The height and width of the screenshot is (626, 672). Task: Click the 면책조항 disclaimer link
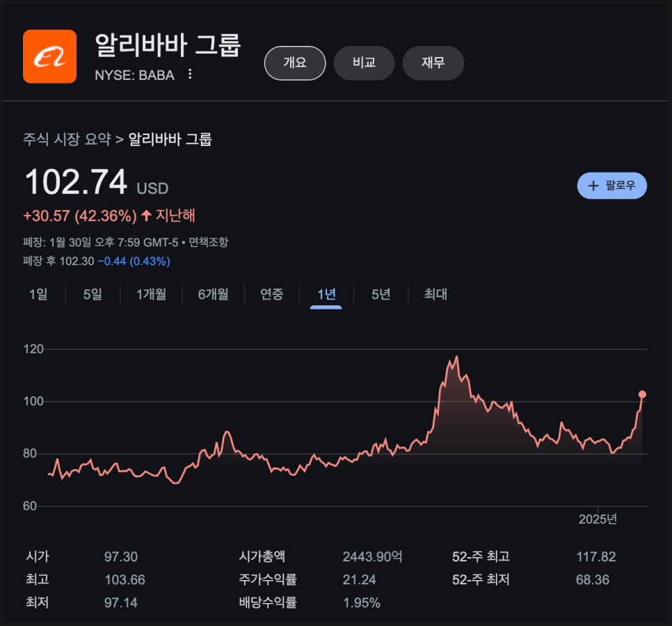point(209,242)
